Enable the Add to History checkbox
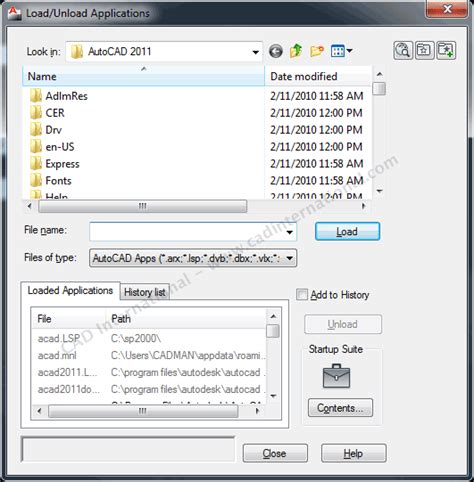This screenshot has width=474, height=482. [x=302, y=295]
